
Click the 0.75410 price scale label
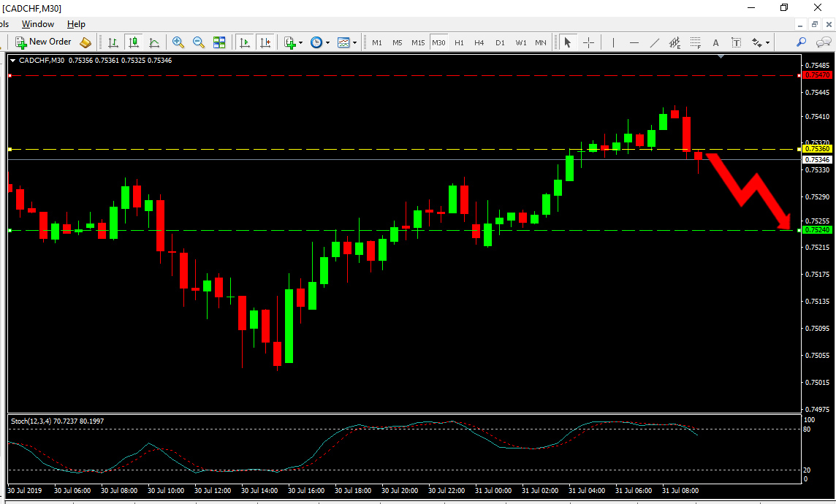(x=817, y=116)
